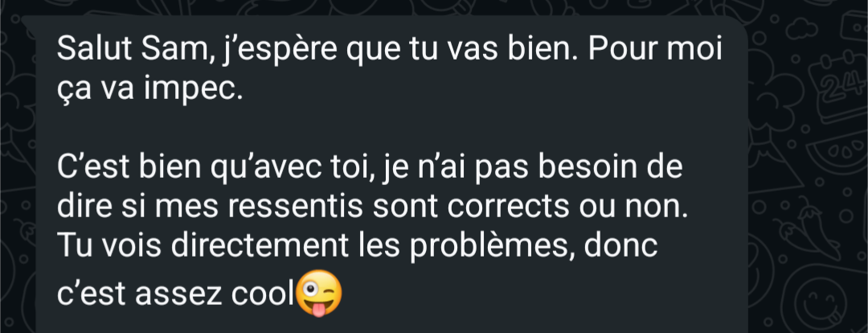Click the word "impec." in the message
868x333 pixels.
(193, 89)
